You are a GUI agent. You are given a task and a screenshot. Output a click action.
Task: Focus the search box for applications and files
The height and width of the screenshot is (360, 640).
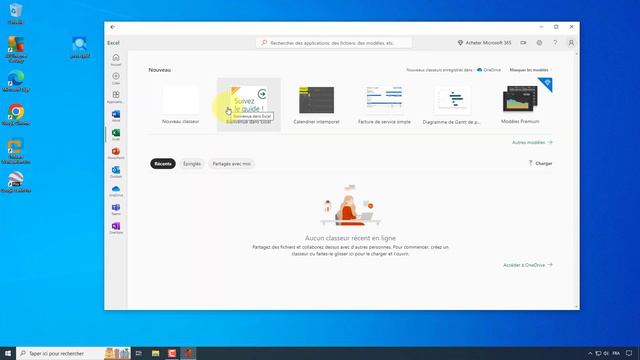click(334, 42)
